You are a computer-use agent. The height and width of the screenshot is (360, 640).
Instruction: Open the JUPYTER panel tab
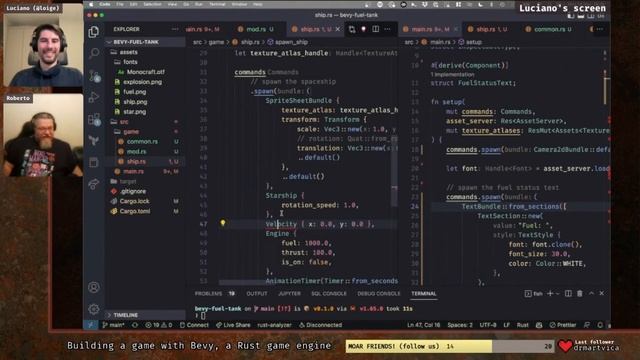click(289, 293)
